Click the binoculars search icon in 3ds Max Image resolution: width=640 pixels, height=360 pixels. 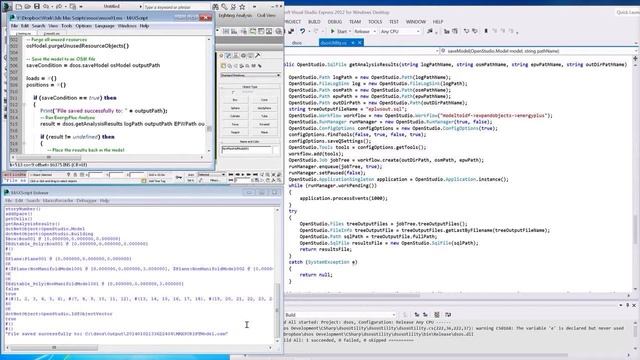215,7
